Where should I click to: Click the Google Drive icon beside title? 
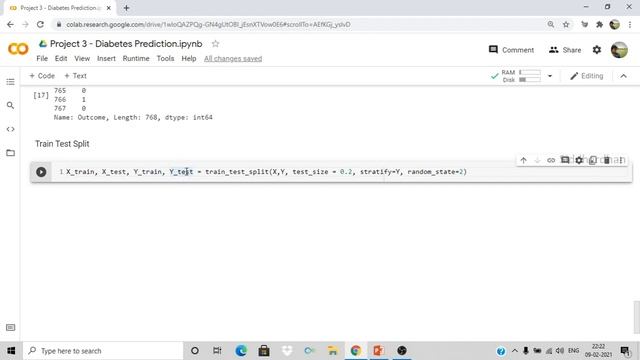pyautogui.click(x=42, y=43)
